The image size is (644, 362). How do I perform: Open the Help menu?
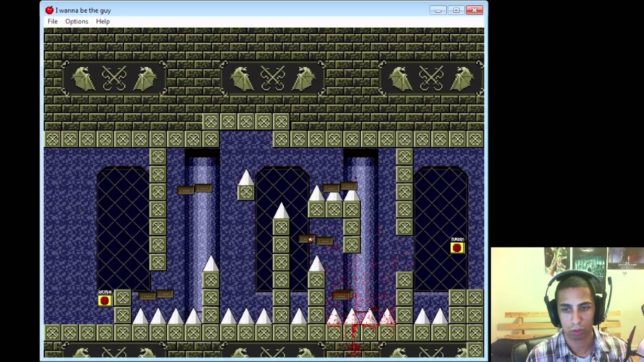click(x=103, y=21)
